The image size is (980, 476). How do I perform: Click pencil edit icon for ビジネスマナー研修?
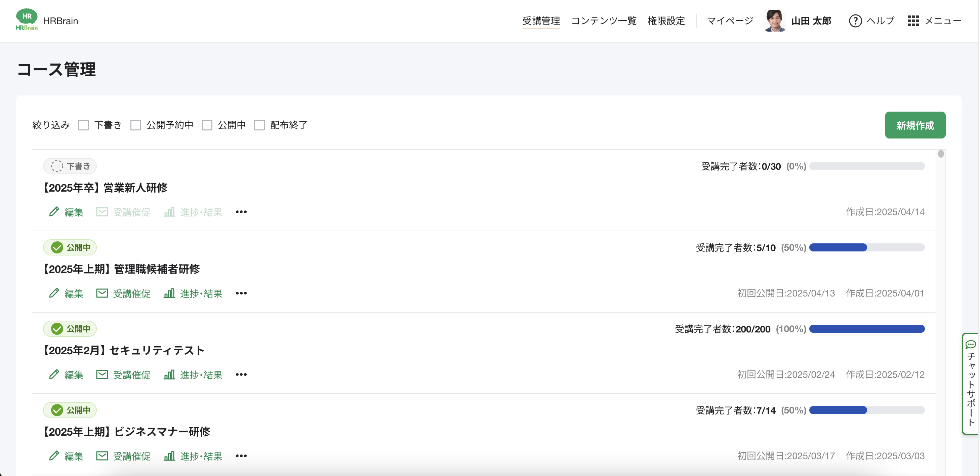point(54,456)
